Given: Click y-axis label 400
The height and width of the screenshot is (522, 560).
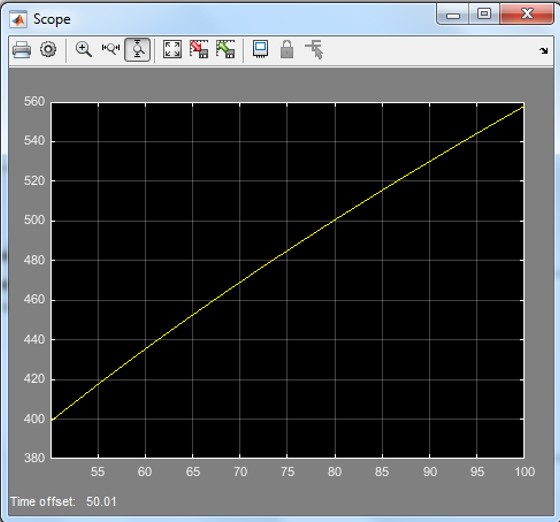Looking at the screenshot, I should point(34,418).
